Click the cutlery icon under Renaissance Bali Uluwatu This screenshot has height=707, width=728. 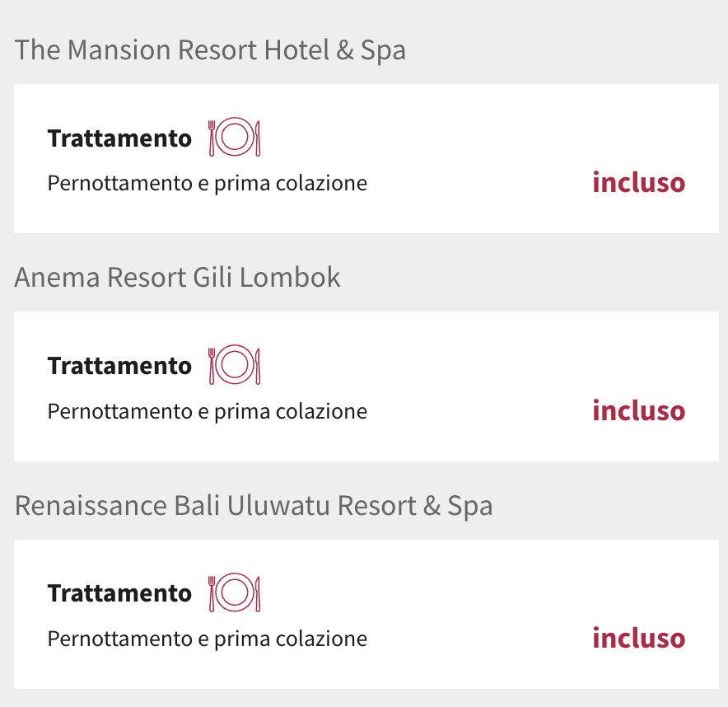click(235, 592)
